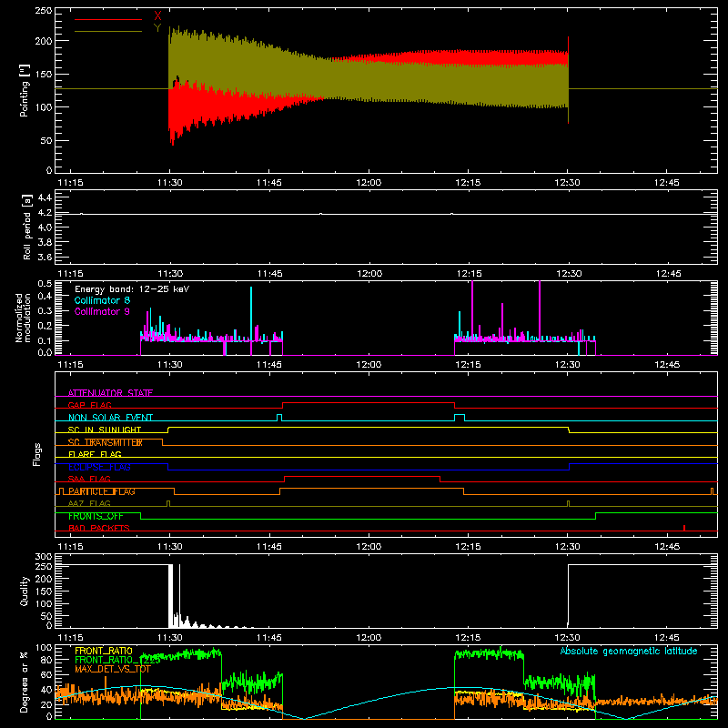
Task: Click the 'Degrees or %' axis title
Action: pyautogui.click(x=25, y=682)
